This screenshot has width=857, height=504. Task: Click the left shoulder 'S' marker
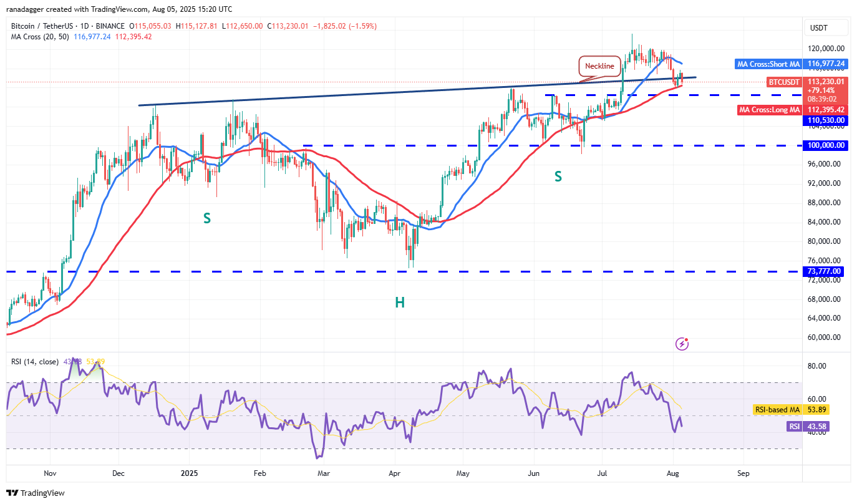[206, 218]
